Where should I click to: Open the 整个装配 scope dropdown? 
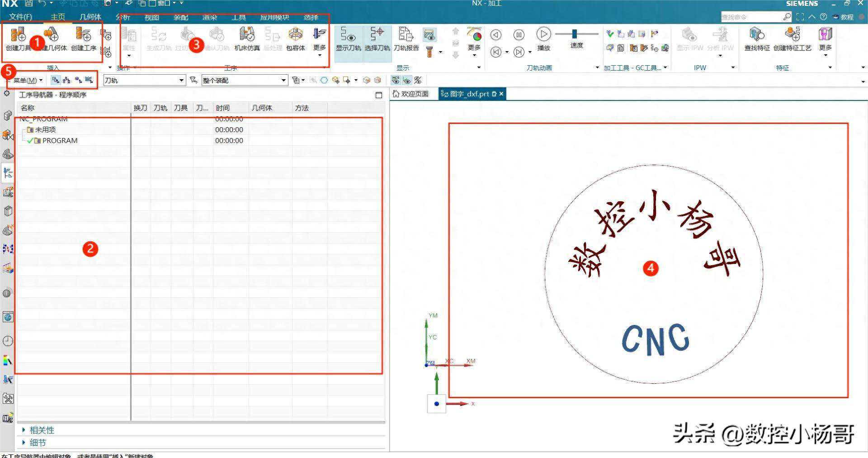pyautogui.click(x=244, y=81)
